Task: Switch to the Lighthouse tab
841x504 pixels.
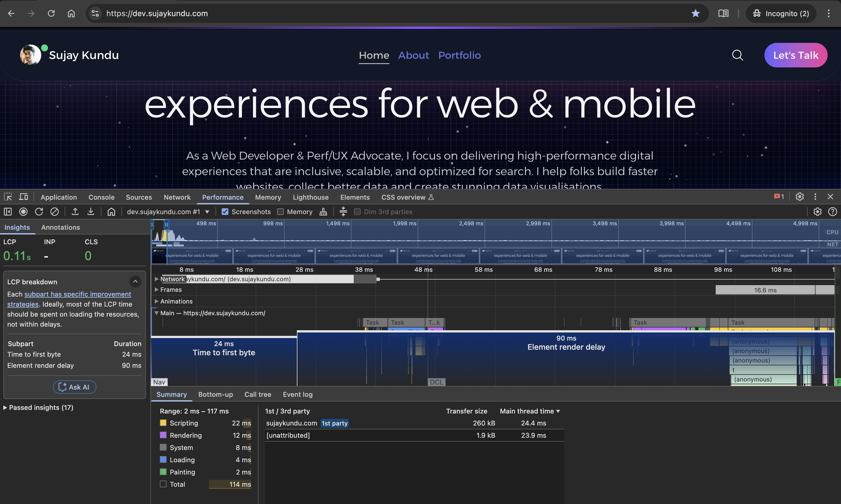Action: click(x=311, y=197)
